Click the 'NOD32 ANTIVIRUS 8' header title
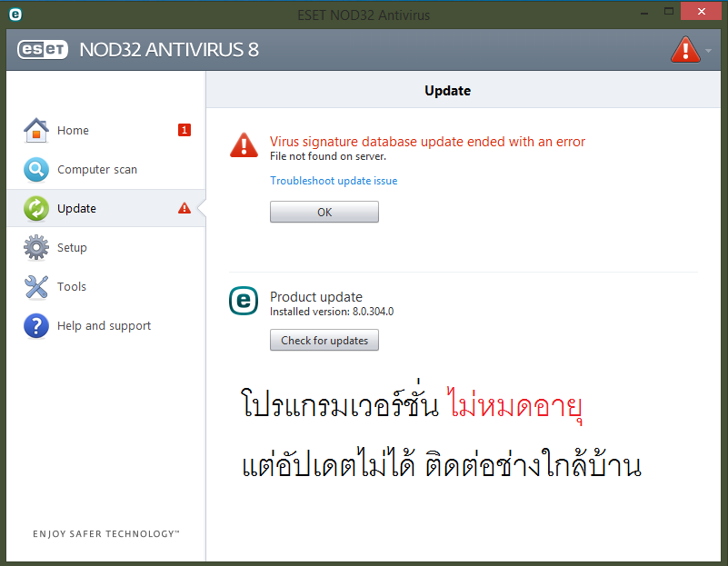 [169, 50]
